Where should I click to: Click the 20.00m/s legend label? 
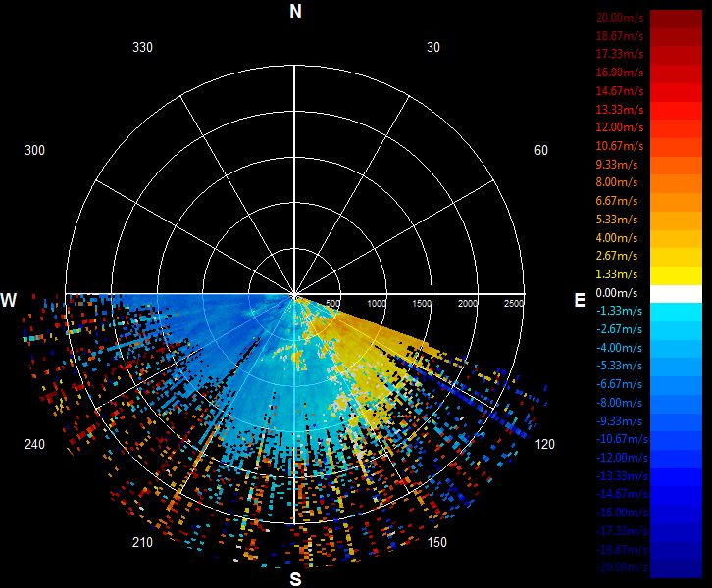620,18
